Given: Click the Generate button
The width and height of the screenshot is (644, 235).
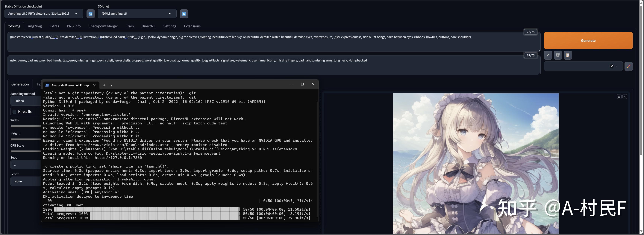Looking at the screenshot, I should (x=588, y=40).
